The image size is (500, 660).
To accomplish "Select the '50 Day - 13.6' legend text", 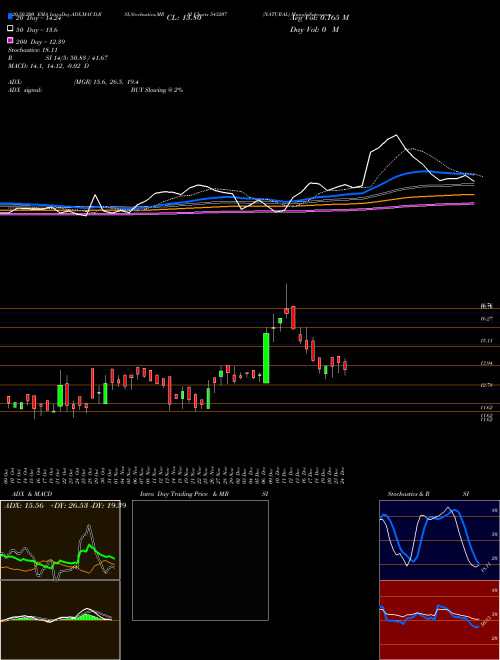I will click(37, 30).
